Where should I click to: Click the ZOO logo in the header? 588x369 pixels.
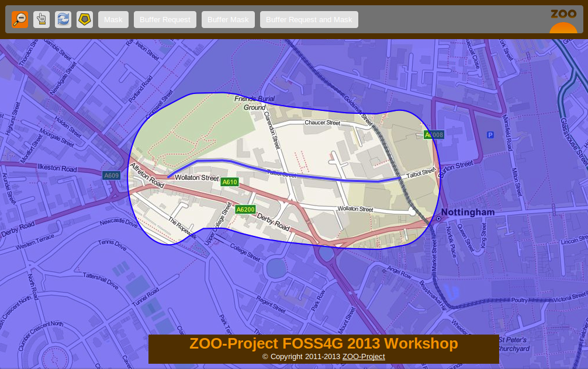pos(563,21)
